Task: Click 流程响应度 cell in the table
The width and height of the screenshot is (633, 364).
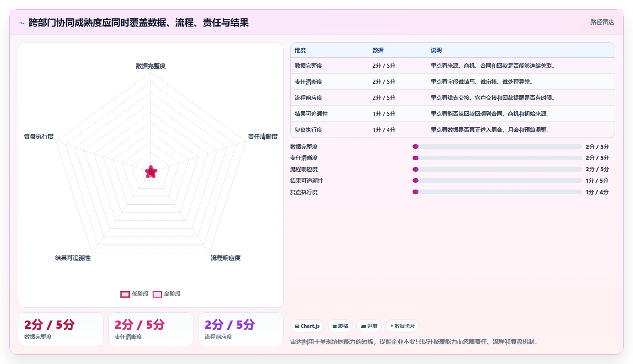Action: coord(308,98)
